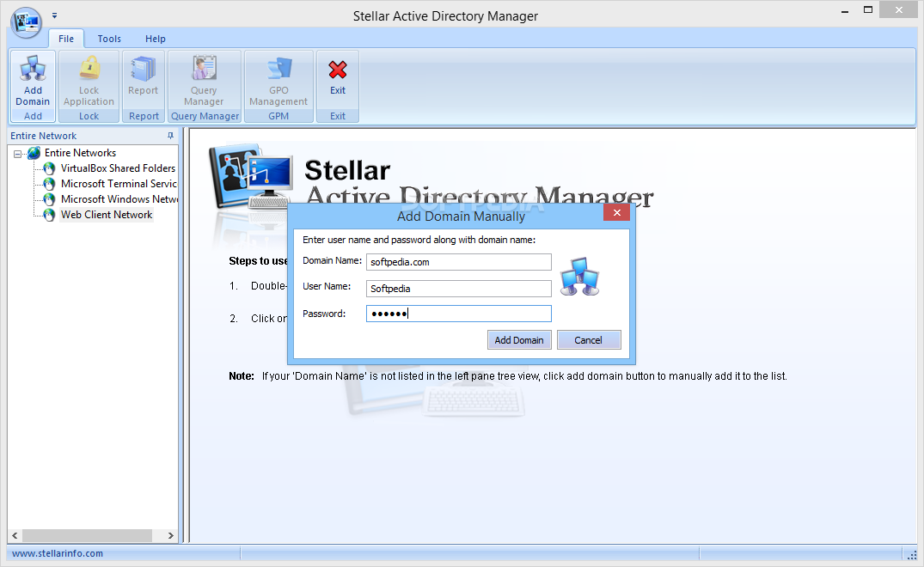The width and height of the screenshot is (924, 567).
Task: Select VirtualBox Shared Folders tree item
Action: click(x=118, y=168)
